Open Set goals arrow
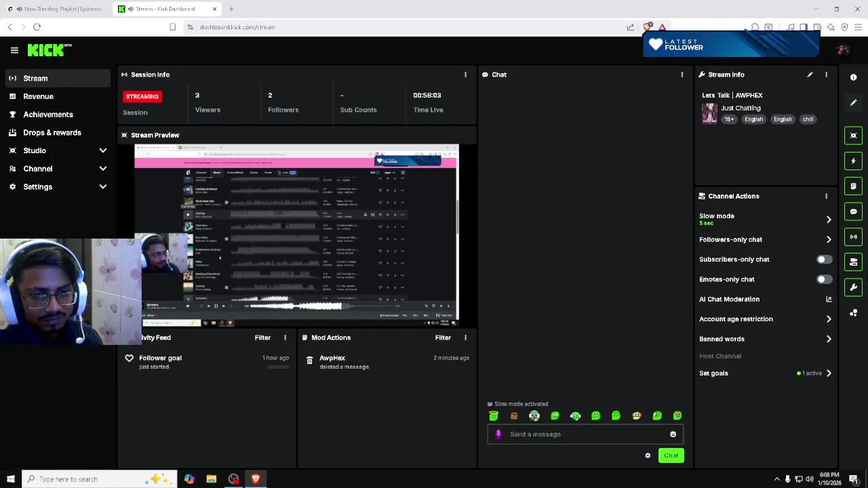The image size is (868, 488). coord(829,373)
